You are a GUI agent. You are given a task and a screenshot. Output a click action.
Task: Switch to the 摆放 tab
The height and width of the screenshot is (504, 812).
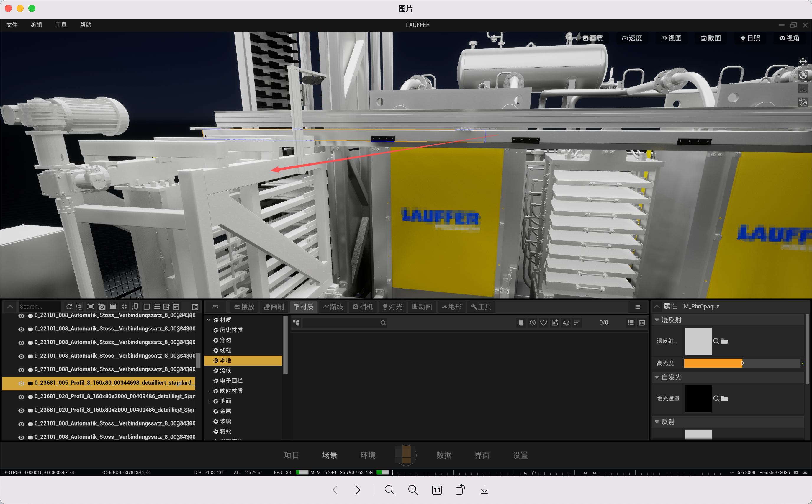tap(244, 307)
